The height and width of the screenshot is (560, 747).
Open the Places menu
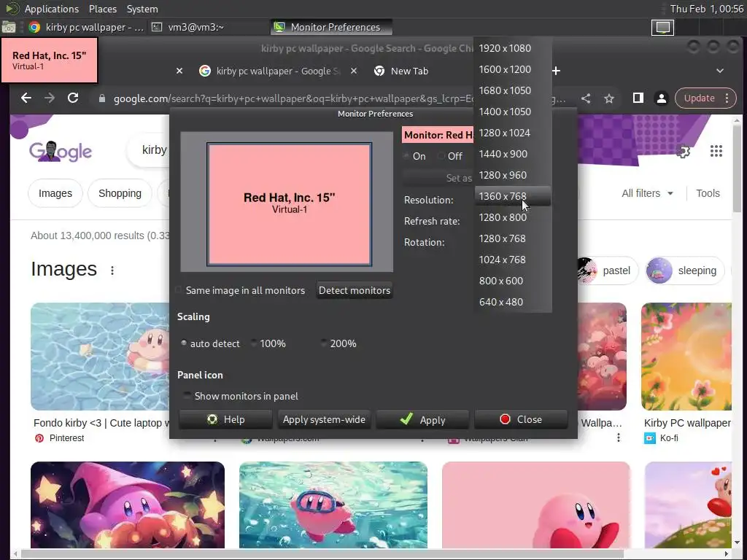102,9
